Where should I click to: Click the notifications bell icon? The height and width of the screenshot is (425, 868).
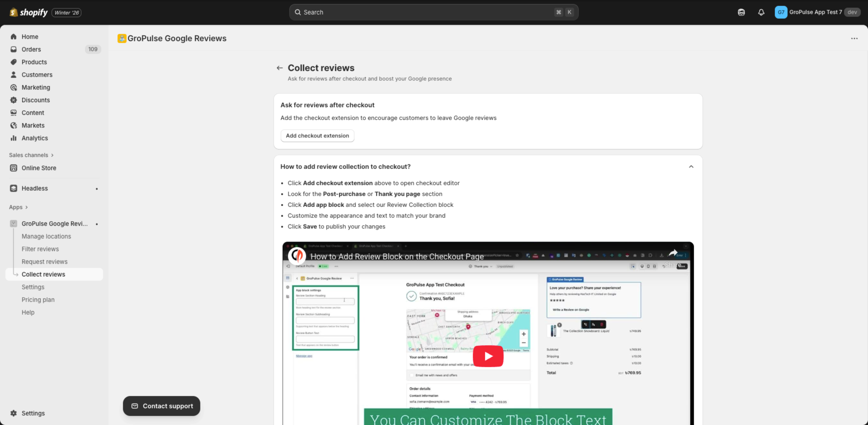(x=761, y=12)
